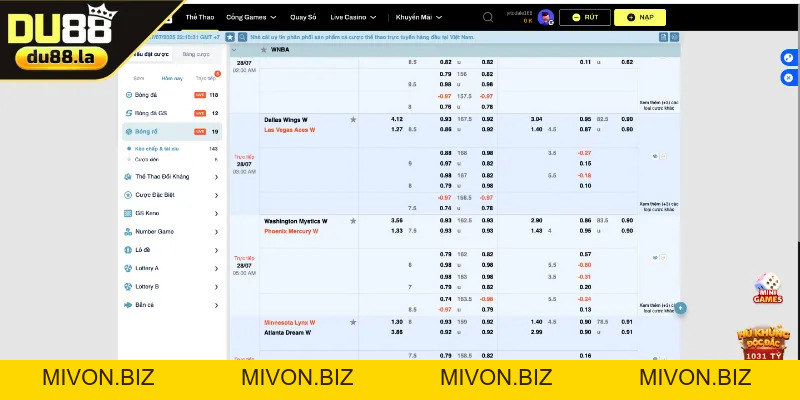Click the blue expand floating button
The image size is (800, 400).
click(x=789, y=58)
